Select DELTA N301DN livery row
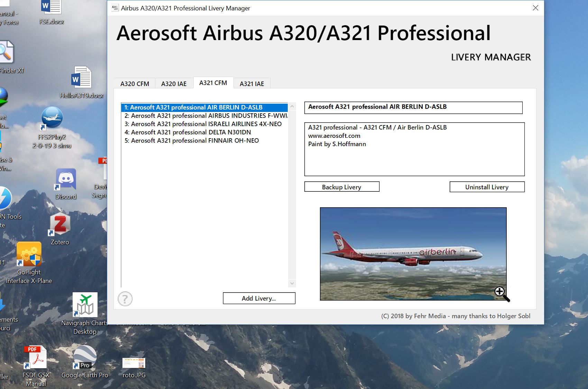This screenshot has height=389, width=588. (x=205, y=132)
